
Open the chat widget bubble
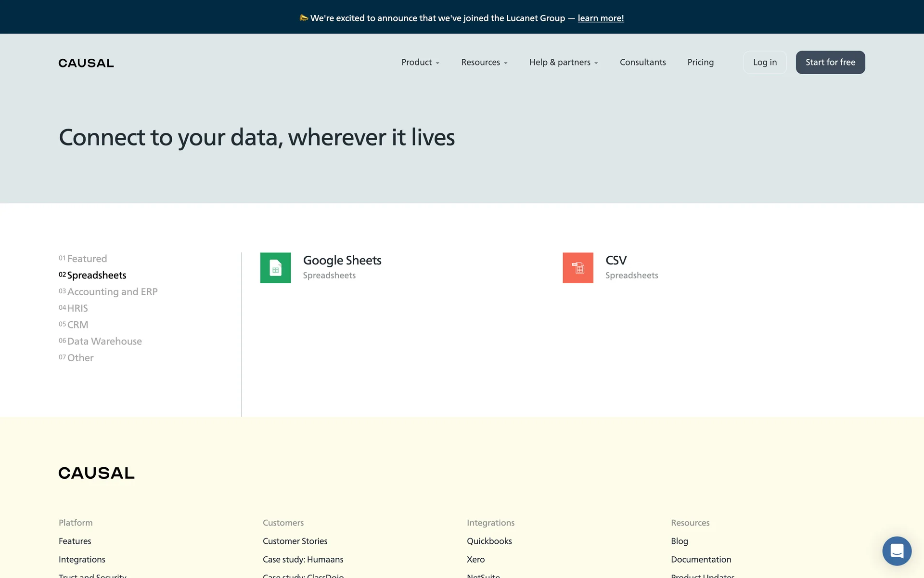pos(897,551)
